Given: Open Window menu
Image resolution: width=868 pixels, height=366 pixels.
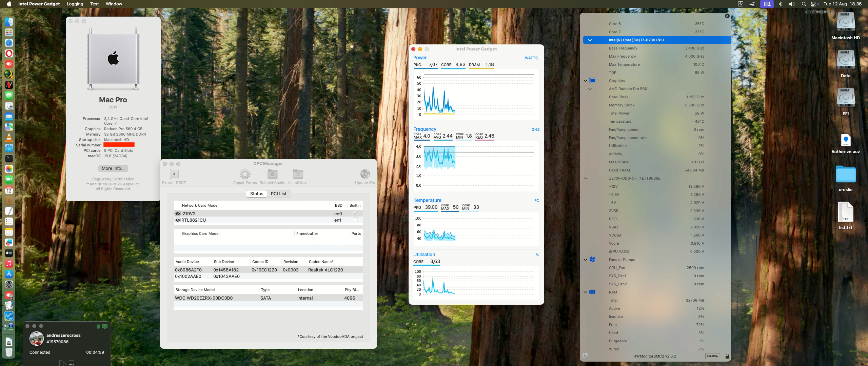Looking at the screenshot, I should tap(114, 4).
